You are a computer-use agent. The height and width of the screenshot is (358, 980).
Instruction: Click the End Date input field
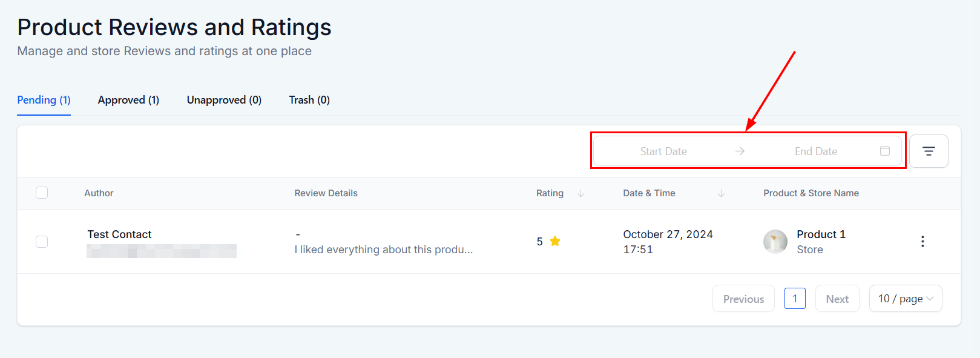point(816,151)
